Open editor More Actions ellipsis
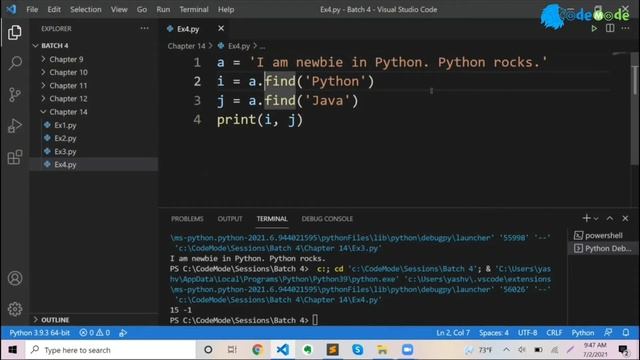Viewport: 640px width, 360px height. (625, 29)
